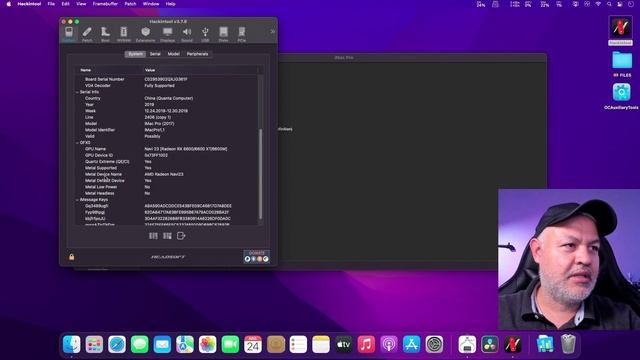Open the Apple menu
Image resolution: width=640 pixels, height=360 pixels.
point(9,4)
